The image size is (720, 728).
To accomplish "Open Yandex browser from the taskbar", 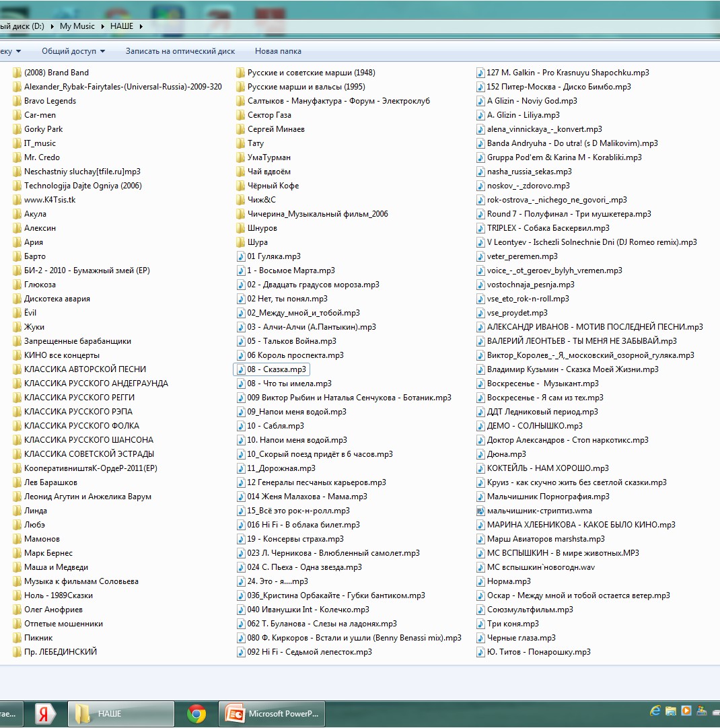I will (x=45, y=714).
